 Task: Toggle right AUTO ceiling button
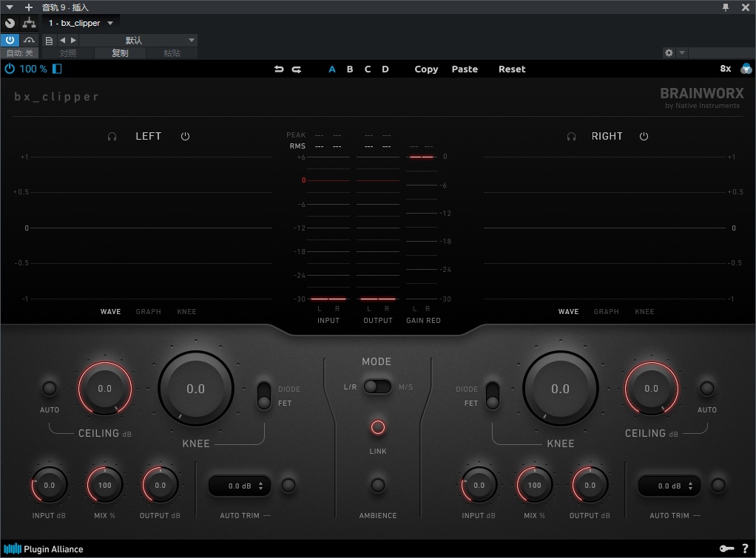tap(707, 389)
